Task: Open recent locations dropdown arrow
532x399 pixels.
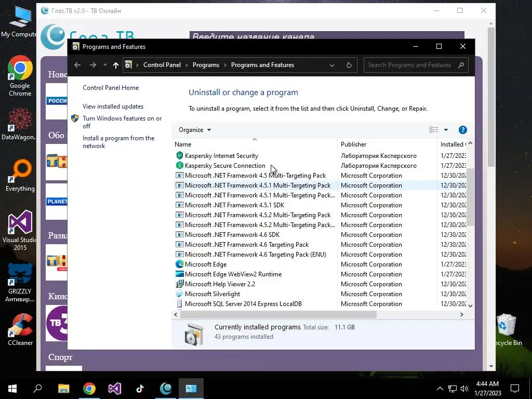Action: [105, 65]
